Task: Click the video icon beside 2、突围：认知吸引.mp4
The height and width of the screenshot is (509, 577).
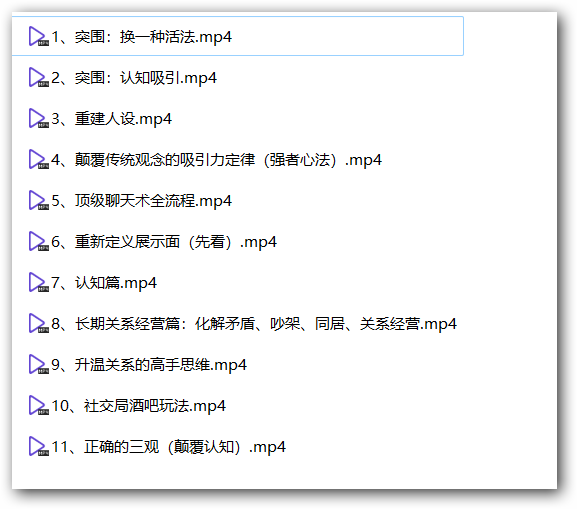Action: point(39,77)
